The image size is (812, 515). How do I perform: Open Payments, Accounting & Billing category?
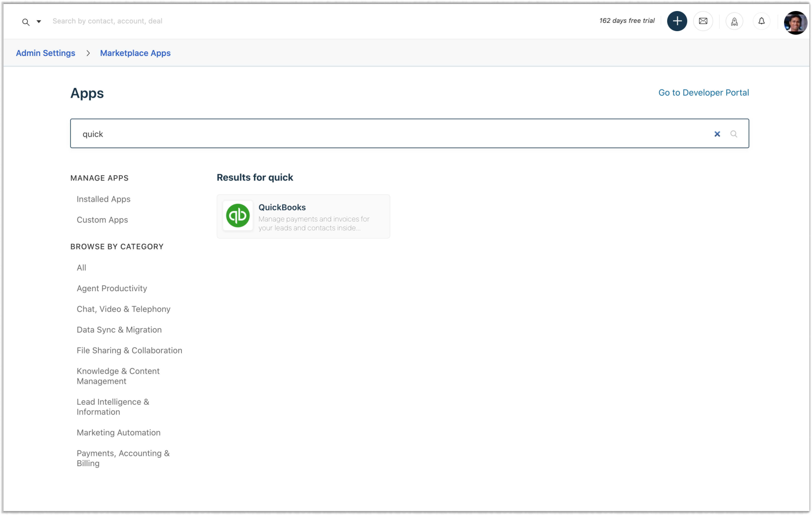point(123,458)
